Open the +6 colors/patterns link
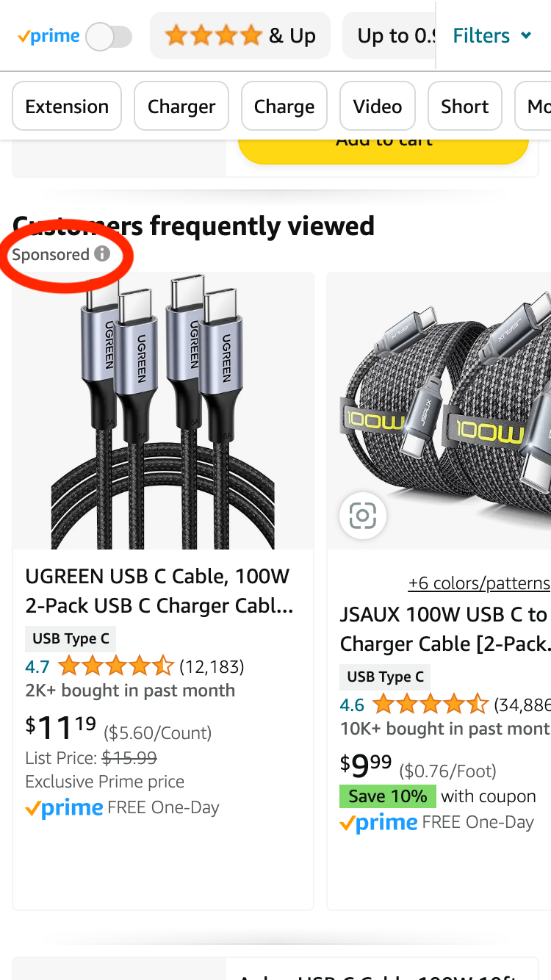Screen dimensions: 551x980 click(x=479, y=583)
